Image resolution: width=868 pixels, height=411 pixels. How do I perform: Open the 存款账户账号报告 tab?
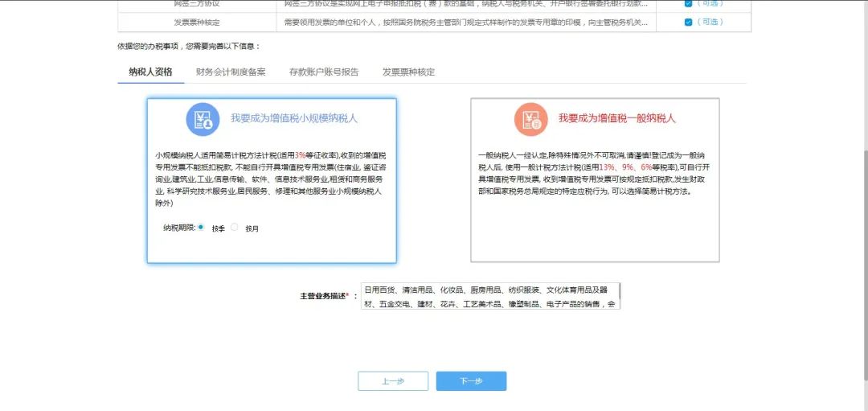(x=324, y=72)
